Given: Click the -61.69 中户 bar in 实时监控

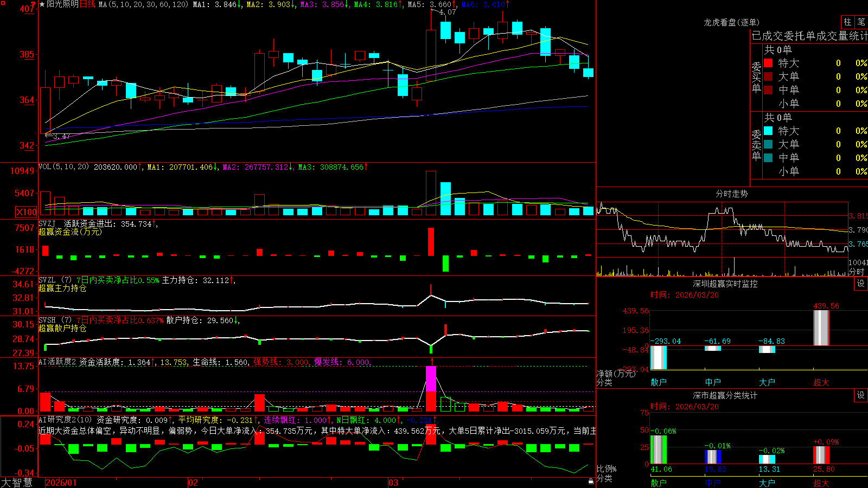Looking at the screenshot, I should coord(713,348).
